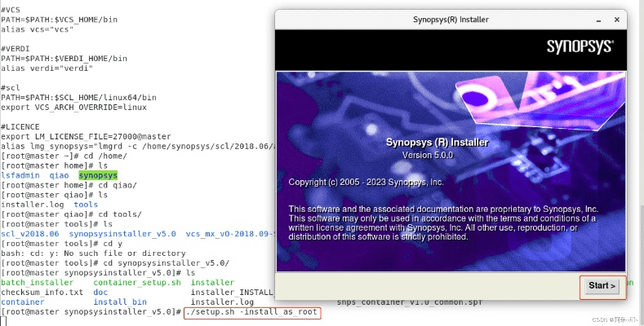Click 'installer.log' below the installer window
This screenshot has height=326, width=644.
point(222,302)
